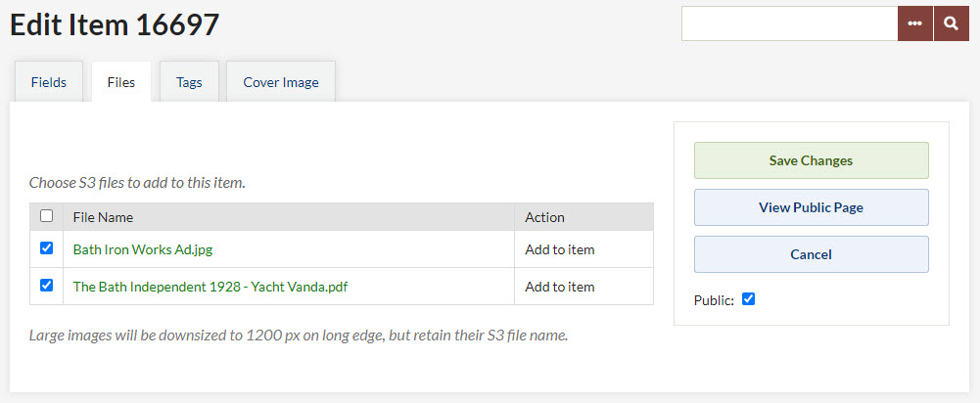Open advanced search options ellipsis button

(x=915, y=23)
